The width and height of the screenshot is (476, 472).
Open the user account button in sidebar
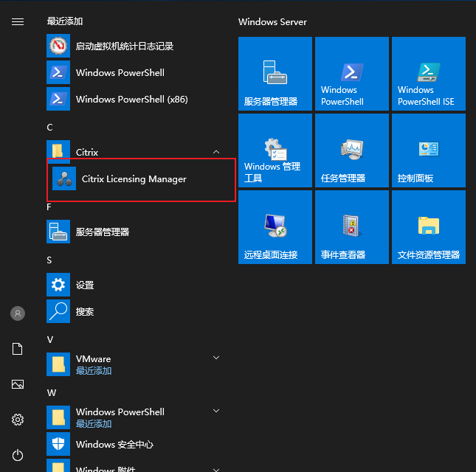[18, 313]
